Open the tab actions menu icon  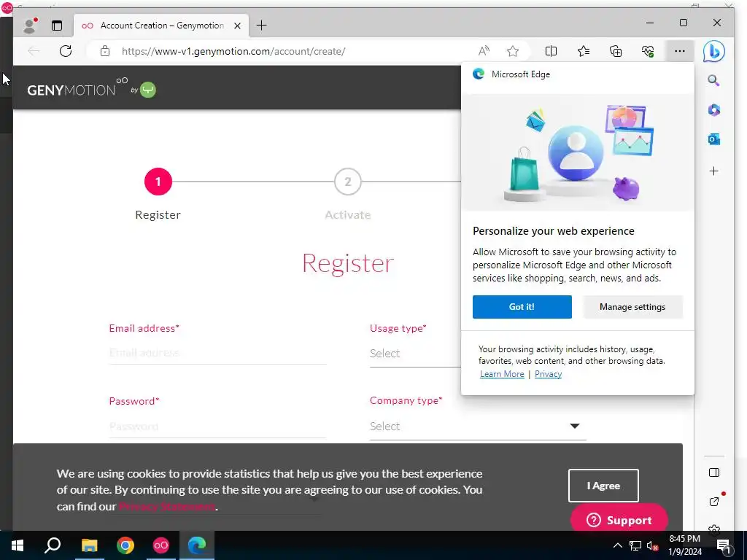(57, 26)
